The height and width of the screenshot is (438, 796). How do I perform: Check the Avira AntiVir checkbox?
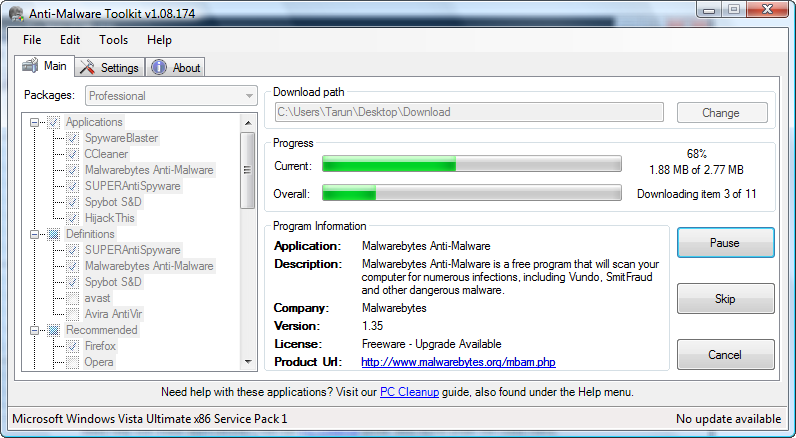[x=73, y=314]
